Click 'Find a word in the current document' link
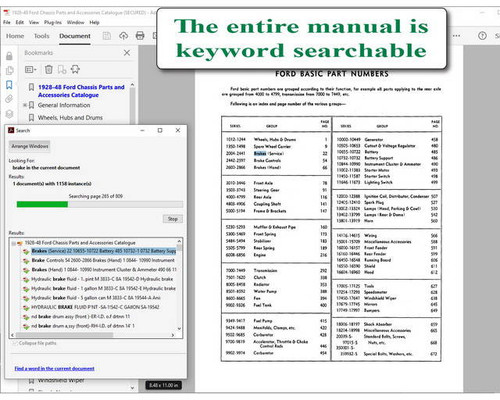 54,368
